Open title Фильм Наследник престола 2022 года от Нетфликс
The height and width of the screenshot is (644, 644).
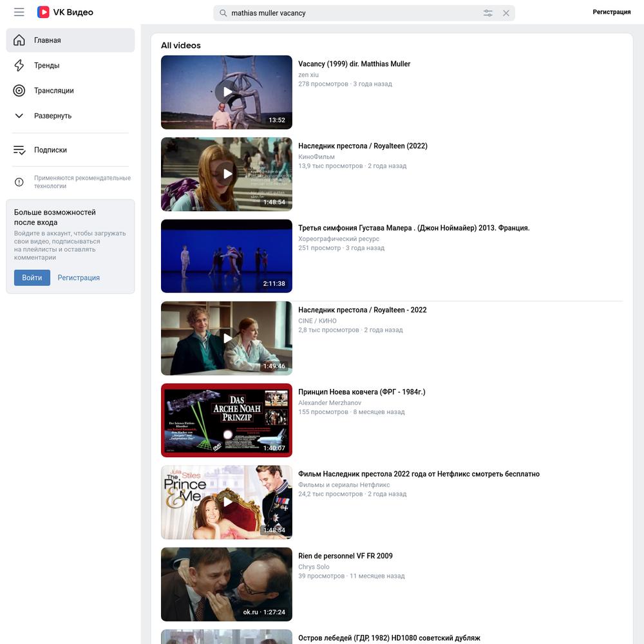(419, 474)
